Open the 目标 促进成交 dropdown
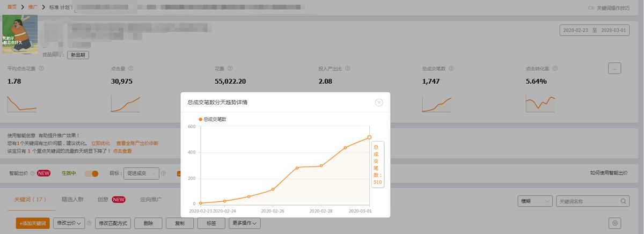 pos(141,173)
